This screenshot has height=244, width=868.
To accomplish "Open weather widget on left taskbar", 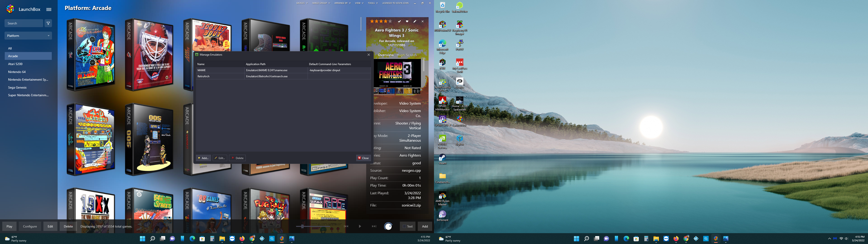I will coord(15,239).
